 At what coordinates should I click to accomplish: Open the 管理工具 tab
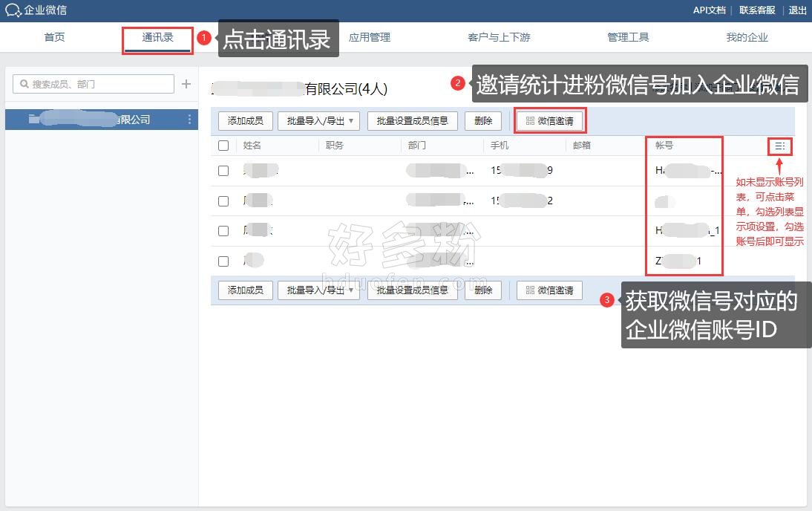click(x=628, y=37)
